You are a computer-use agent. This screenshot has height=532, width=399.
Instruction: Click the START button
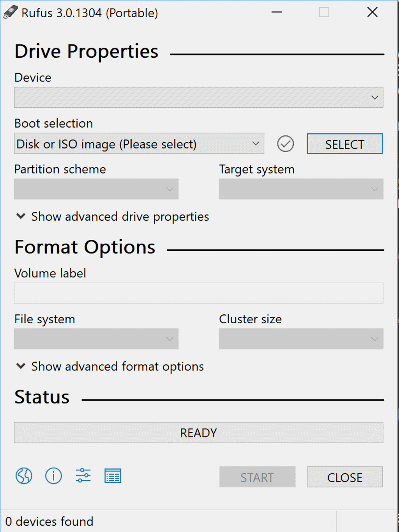[x=257, y=477]
